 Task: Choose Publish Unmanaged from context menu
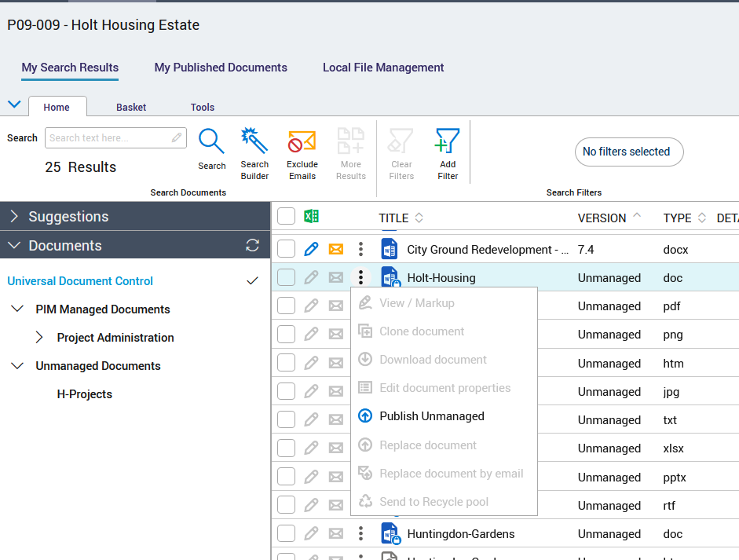(x=444, y=416)
